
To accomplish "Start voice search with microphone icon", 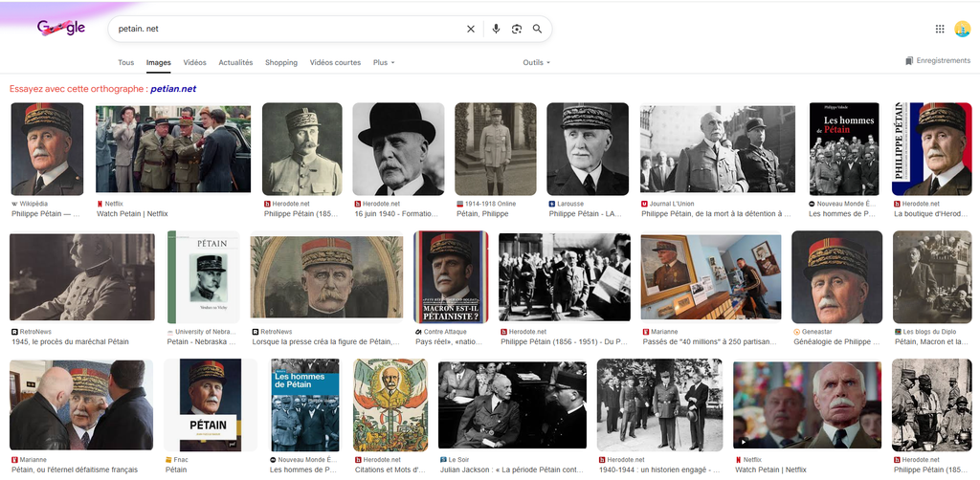I will point(496,29).
